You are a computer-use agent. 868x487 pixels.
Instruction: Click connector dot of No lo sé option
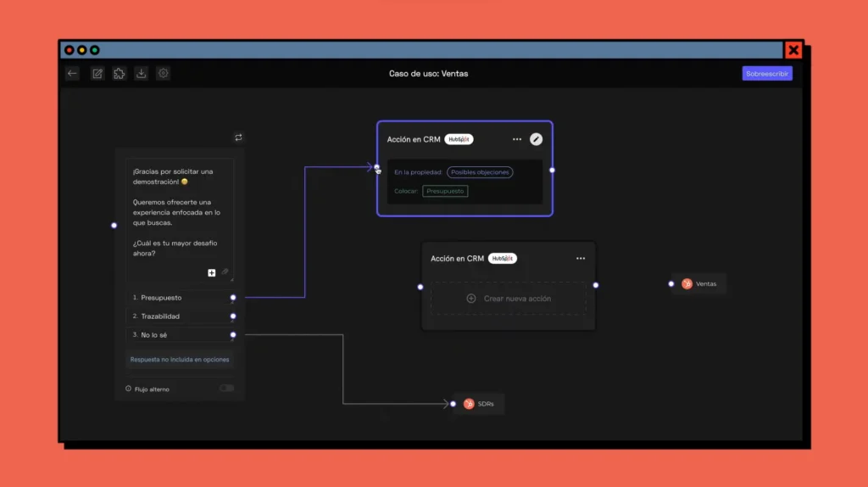(x=233, y=334)
